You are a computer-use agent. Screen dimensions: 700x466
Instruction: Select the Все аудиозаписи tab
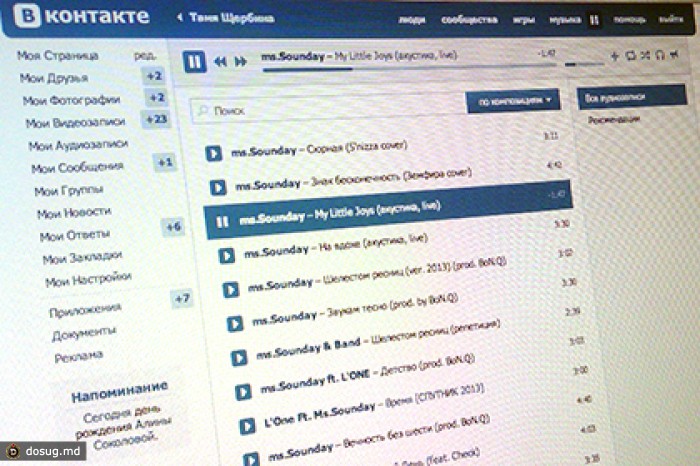pyautogui.click(x=632, y=97)
